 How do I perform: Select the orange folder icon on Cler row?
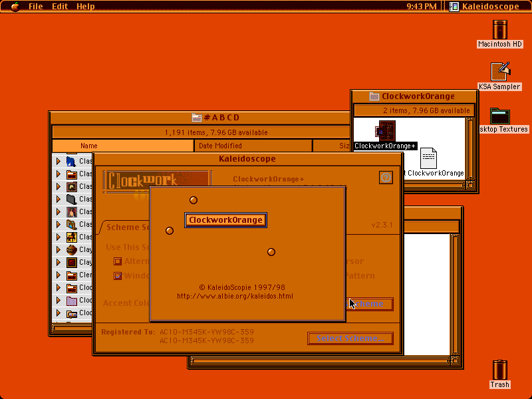click(x=71, y=275)
